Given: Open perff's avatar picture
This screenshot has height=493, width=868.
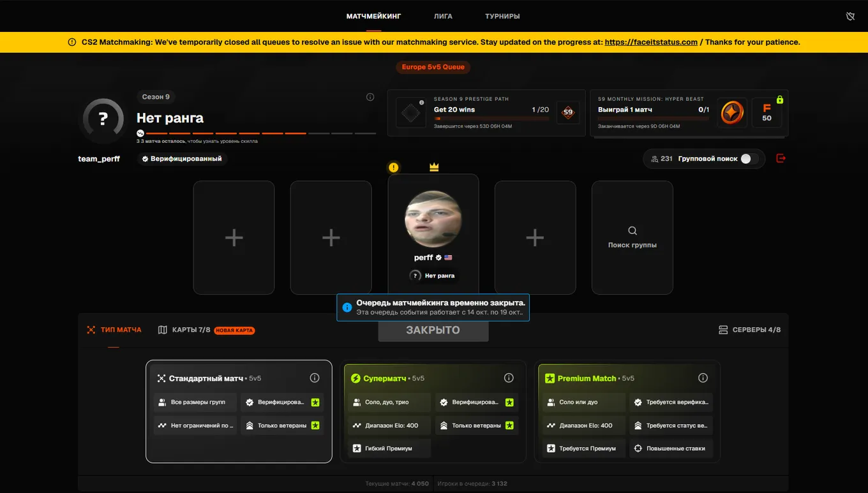Looking at the screenshot, I should [x=433, y=219].
